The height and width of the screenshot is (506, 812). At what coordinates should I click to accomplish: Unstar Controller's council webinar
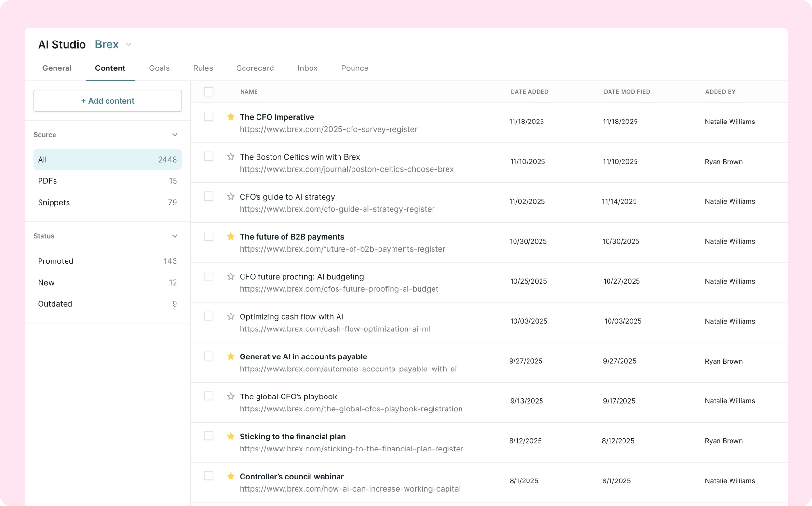231,476
